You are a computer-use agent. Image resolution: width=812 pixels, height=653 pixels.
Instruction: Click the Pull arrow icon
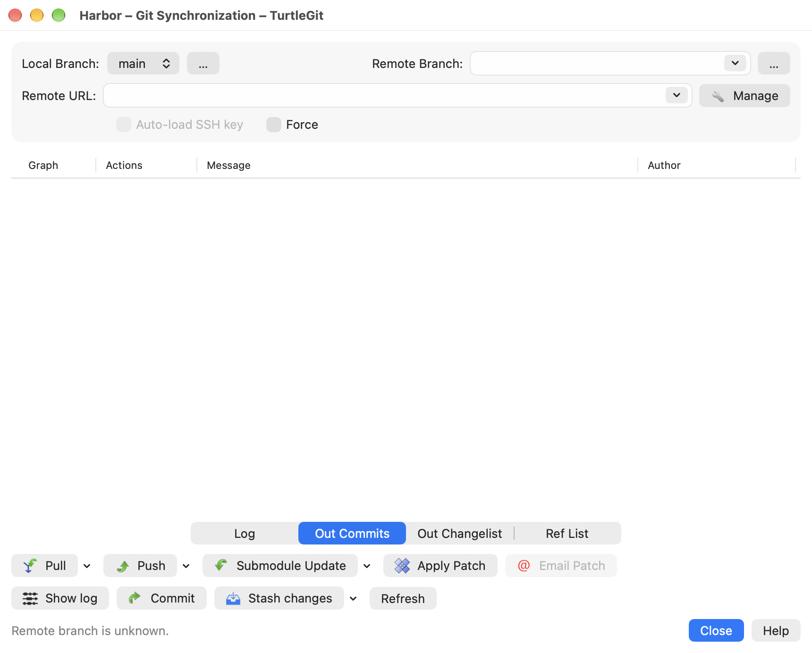pyautogui.click(x=30, y=565)
